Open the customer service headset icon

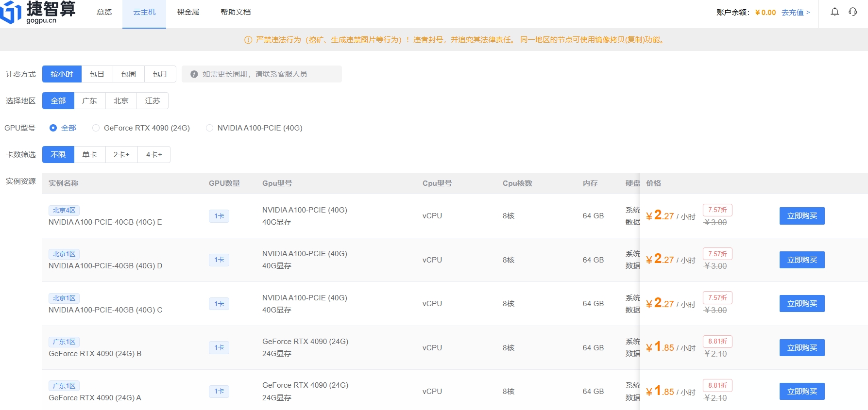pos(852,12)
